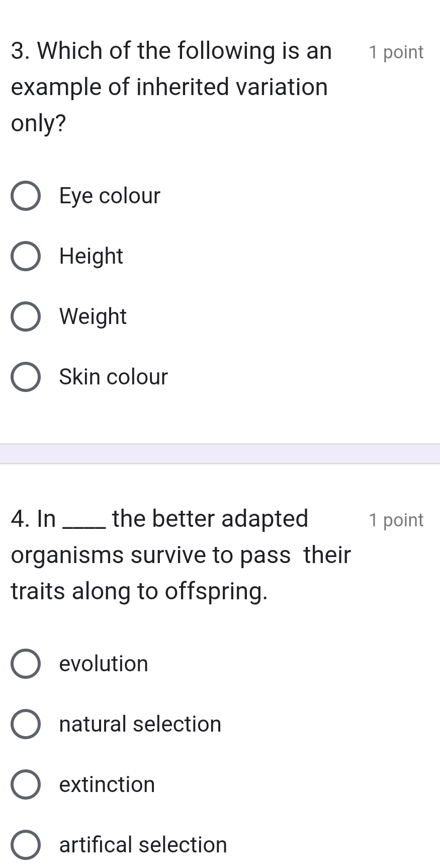Click the 'Eye colour' answer text
The width and height of the screenshot is (440, 868).
(110, 196)
